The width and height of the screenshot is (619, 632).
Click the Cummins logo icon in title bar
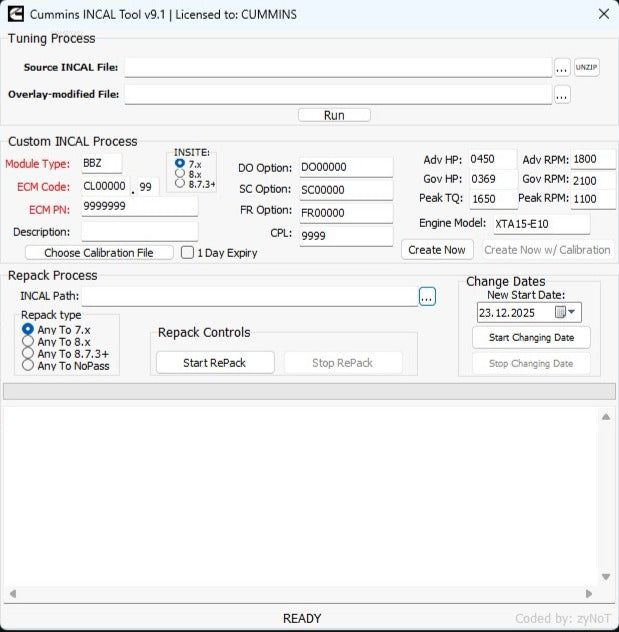pyautogui.click(x=14, y=14)
